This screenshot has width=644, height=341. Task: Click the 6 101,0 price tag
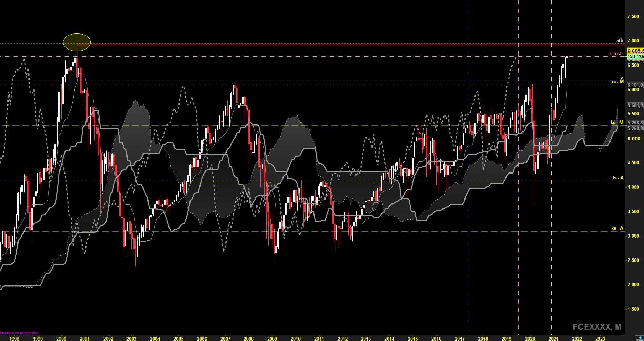pyautogui.click(x=635, y=85)
